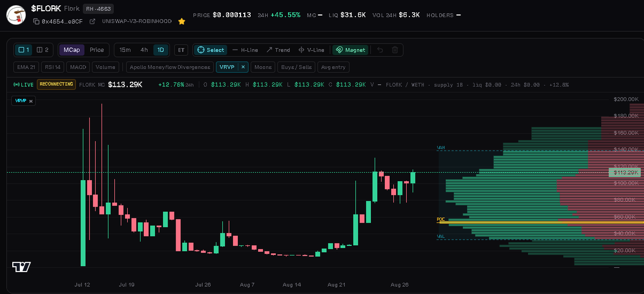Open external link icon beside UNISWAP-V3-ROBINHOOD
Screen dimensions: 644x294
tap(92, 21)
